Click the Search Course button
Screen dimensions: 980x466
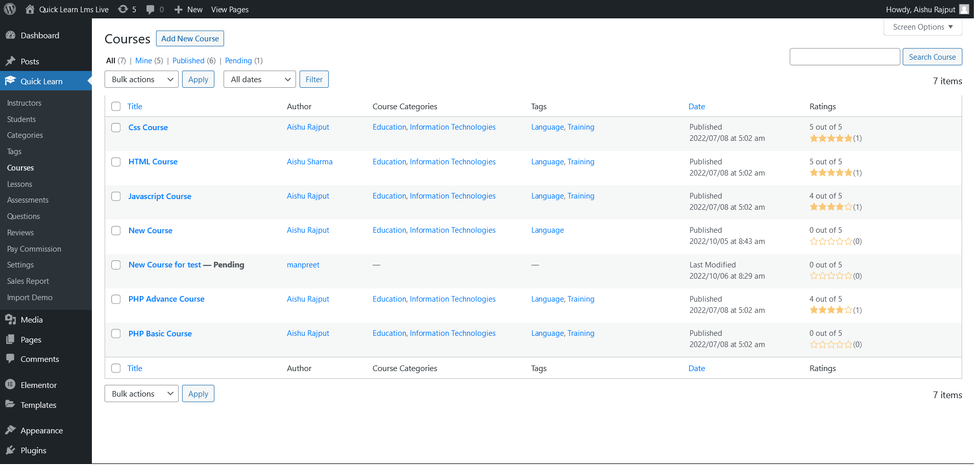pos(932,57)
